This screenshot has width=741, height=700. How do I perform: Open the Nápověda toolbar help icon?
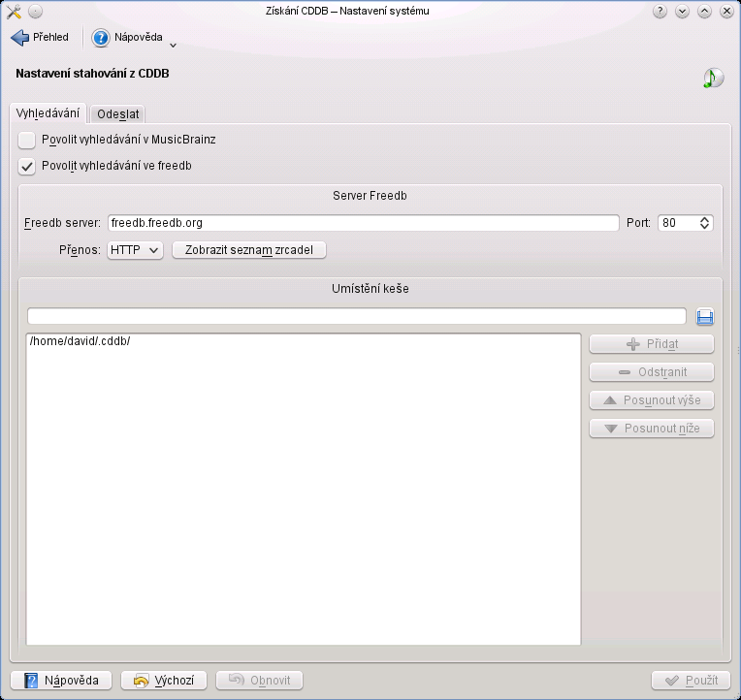(100, 37)
